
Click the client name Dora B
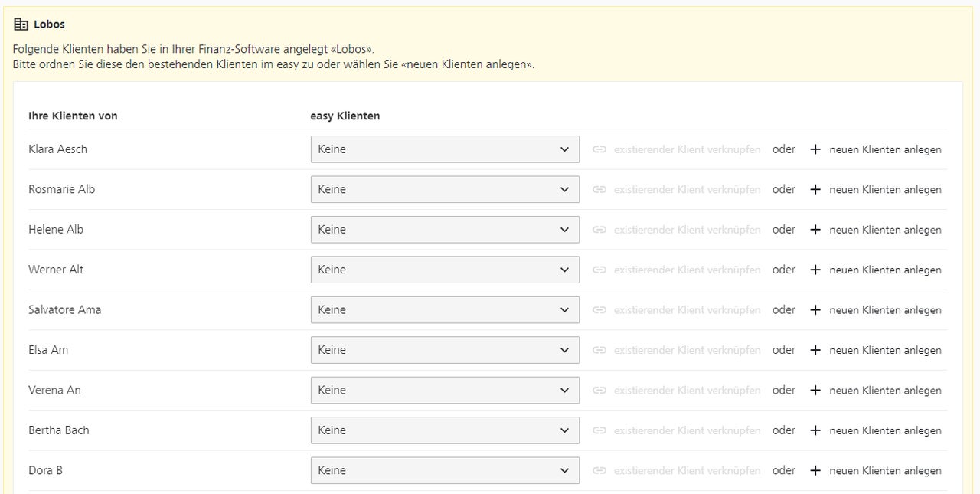[45, 470]
